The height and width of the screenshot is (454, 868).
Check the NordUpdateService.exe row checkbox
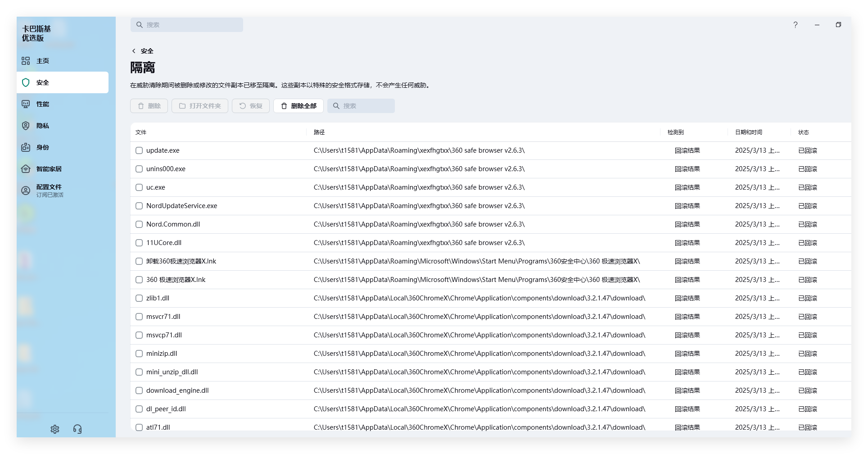coord(139,206)
